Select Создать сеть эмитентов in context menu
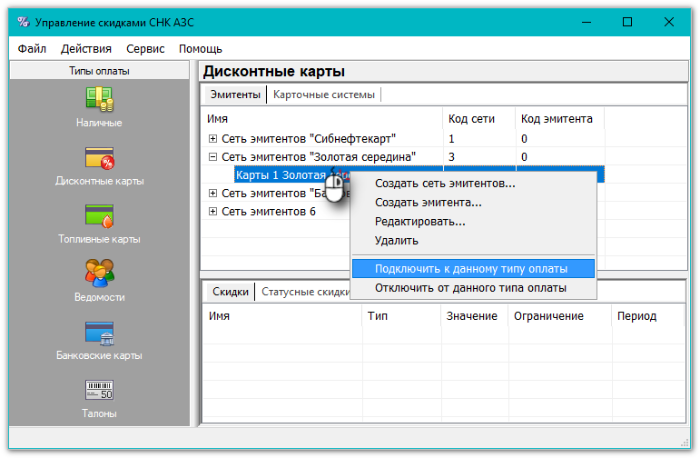 [445, 183]
